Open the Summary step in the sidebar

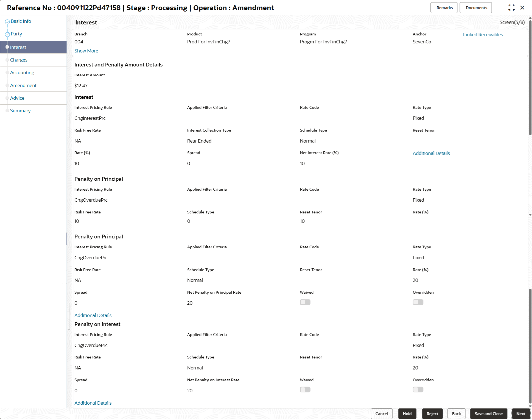coord(20,111)
